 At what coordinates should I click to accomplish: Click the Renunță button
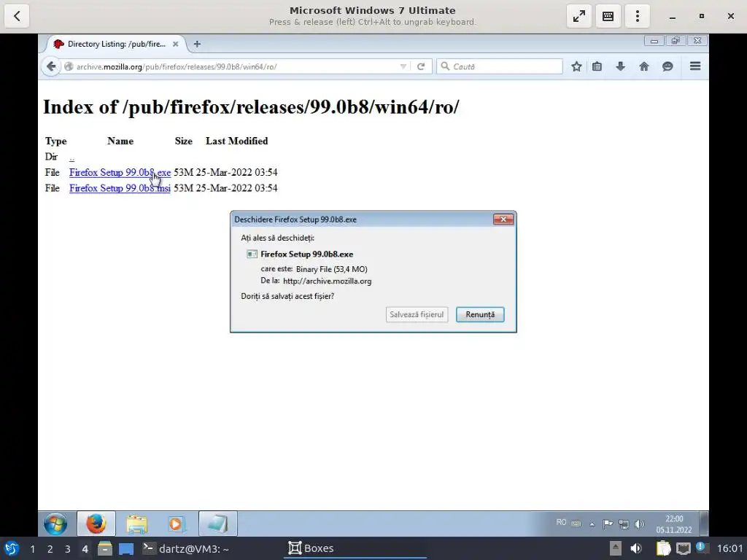[x=480, y=314]
